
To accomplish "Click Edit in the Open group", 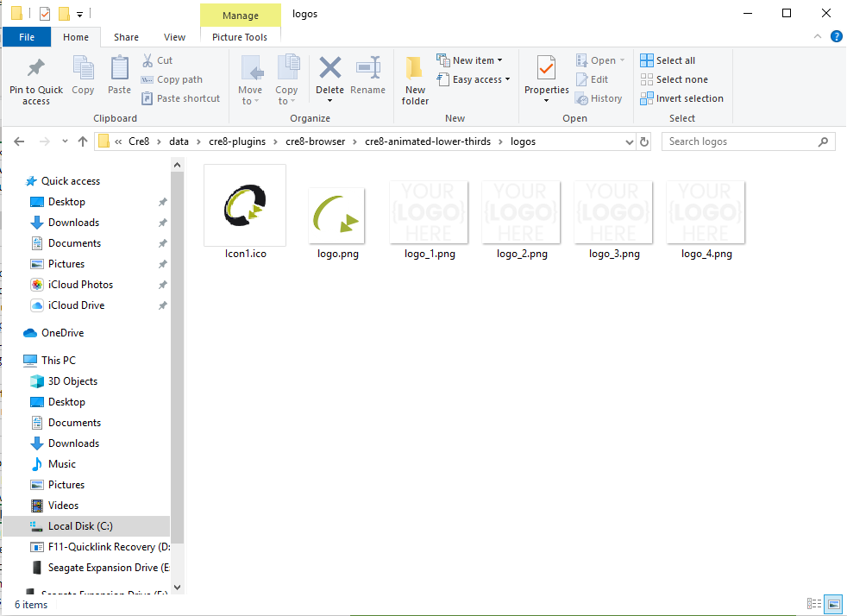I will tap(593, 79).
